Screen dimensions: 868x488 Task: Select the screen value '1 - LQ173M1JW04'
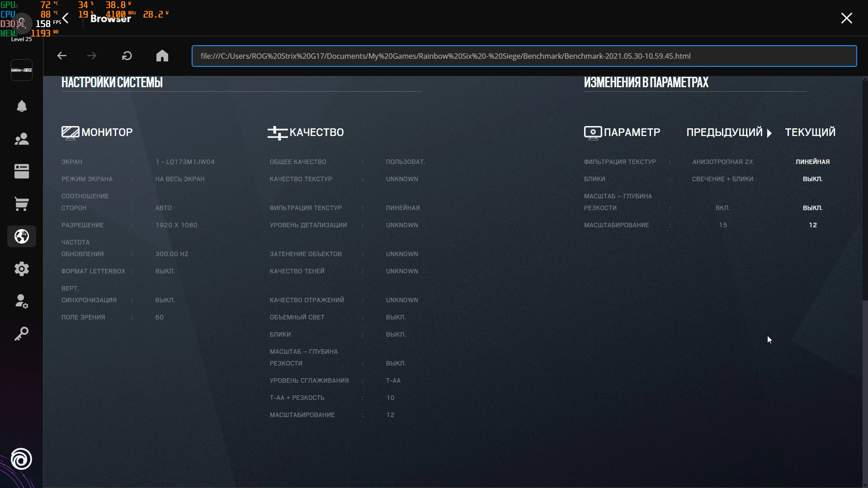pos(185,162)
